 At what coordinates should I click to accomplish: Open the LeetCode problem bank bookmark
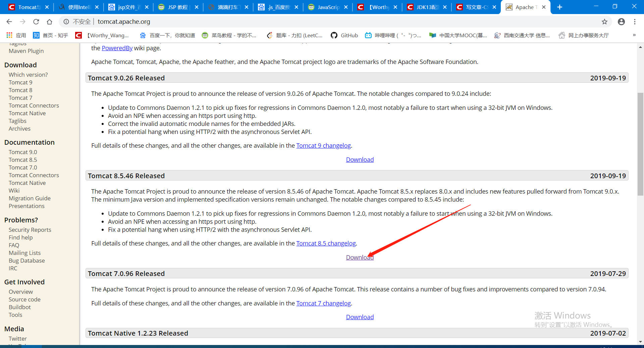coord(294,35)
